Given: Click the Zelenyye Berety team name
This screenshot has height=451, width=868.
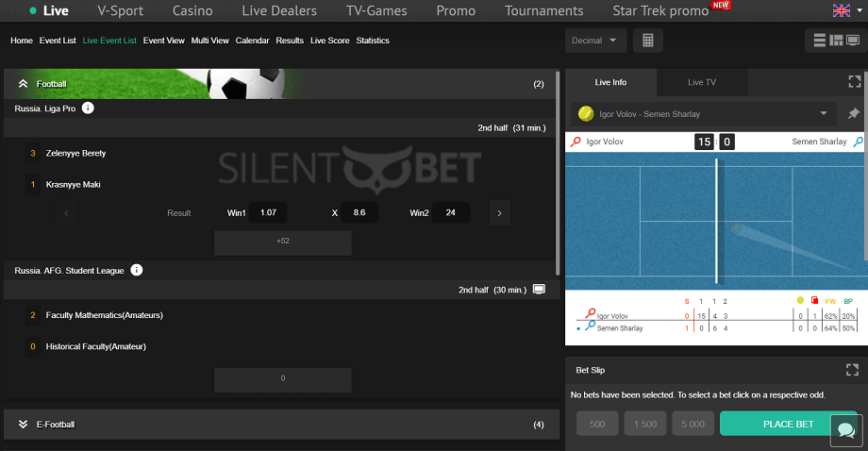Looking at the screenshot, I should 75,153.
